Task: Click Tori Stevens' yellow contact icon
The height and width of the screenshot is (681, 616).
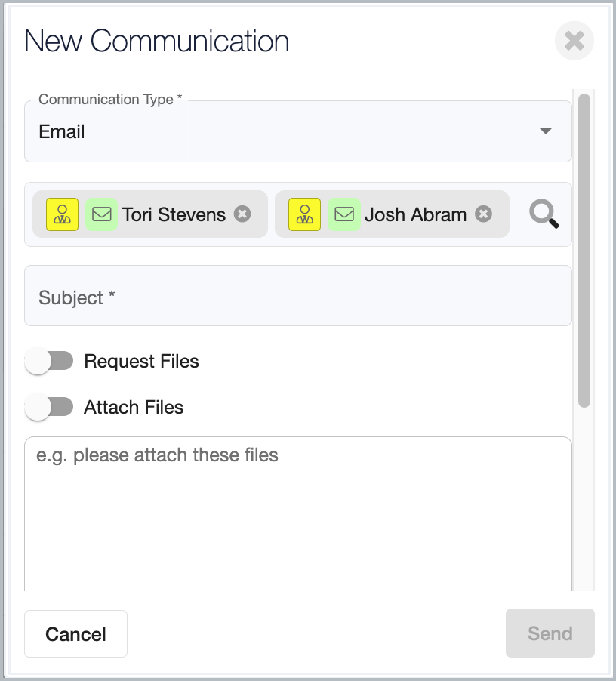Action: pos(62,214)
